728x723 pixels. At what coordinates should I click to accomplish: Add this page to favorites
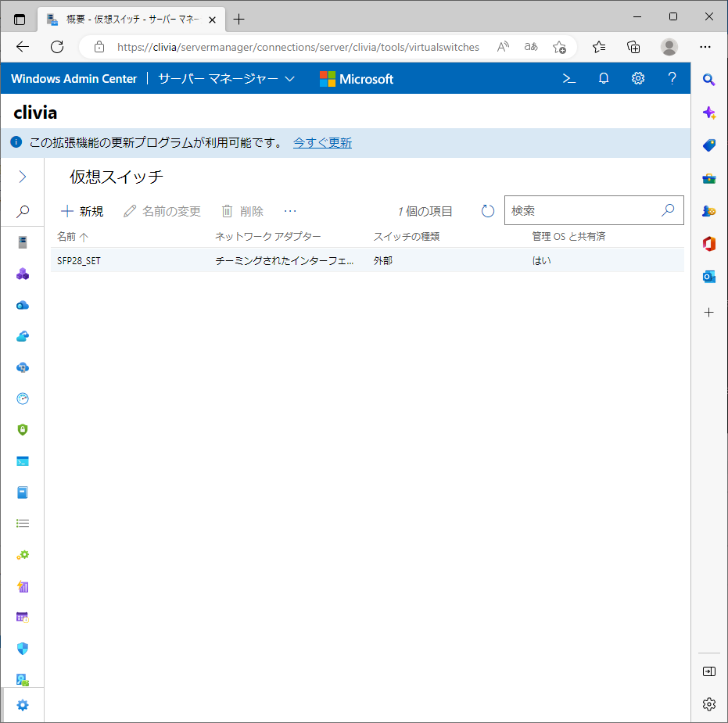point(559,47)
